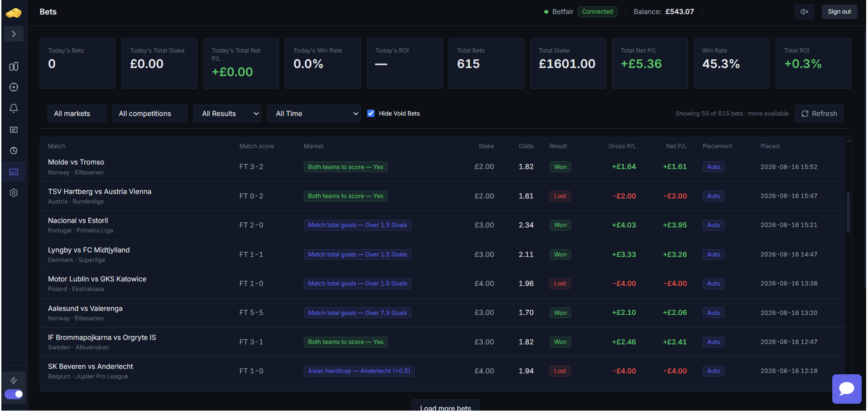
Task: Expand the sidebar with the chevron arrow
Action: (14, 34)
